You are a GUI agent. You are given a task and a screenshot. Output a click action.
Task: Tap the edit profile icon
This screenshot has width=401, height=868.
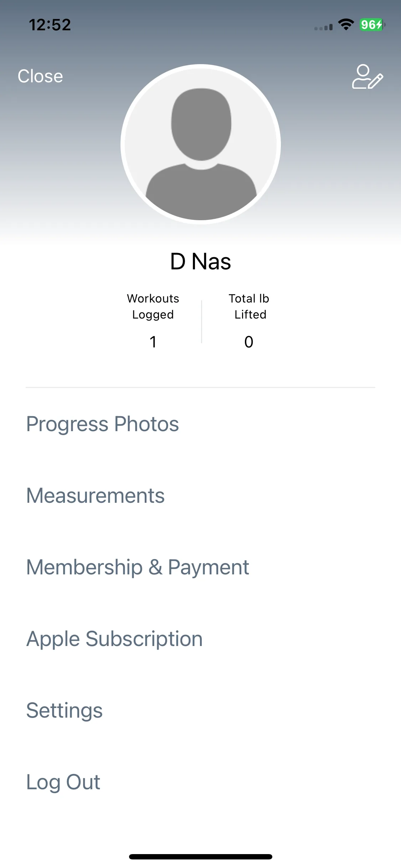click(x=367, y=77)
